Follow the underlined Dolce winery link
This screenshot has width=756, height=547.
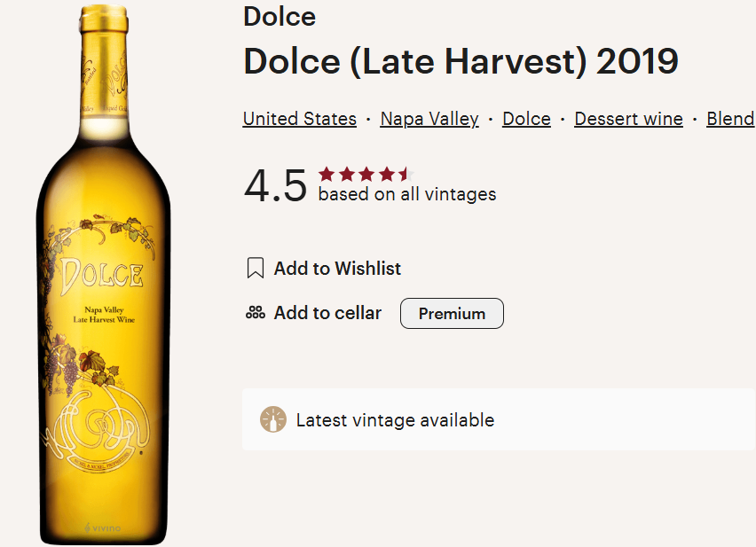pos(526,119)
